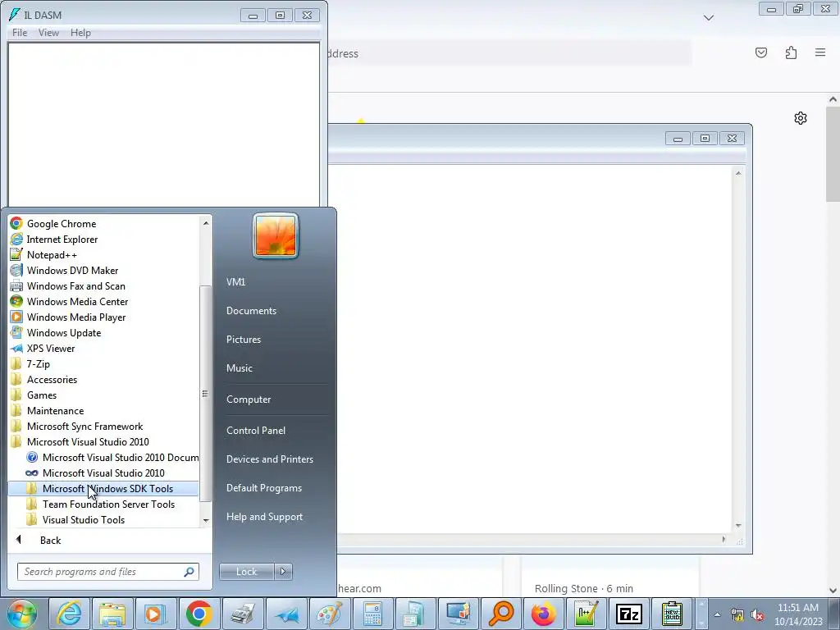
Task: Open Chrome from the taskbar
Action: (x=199, y=614)
